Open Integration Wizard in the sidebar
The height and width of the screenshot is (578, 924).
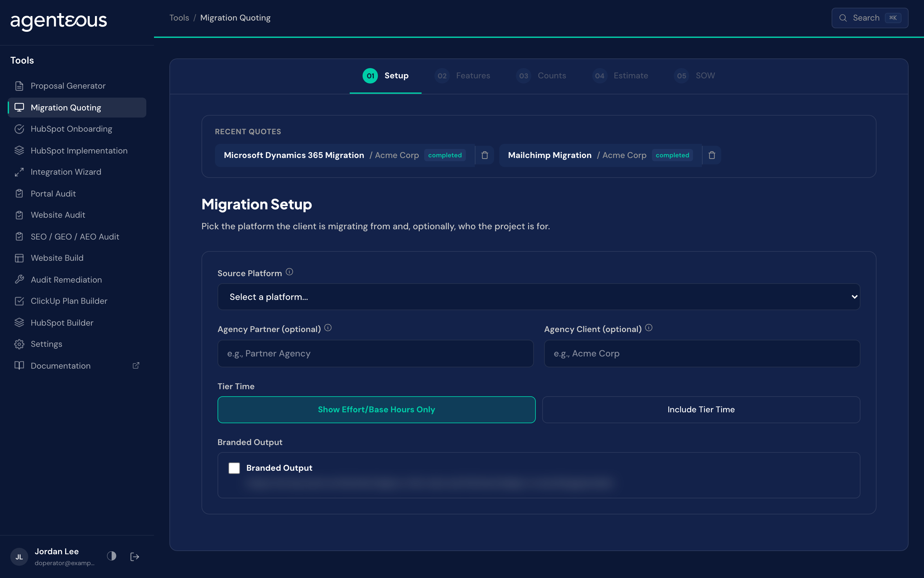tap(77, 172)
